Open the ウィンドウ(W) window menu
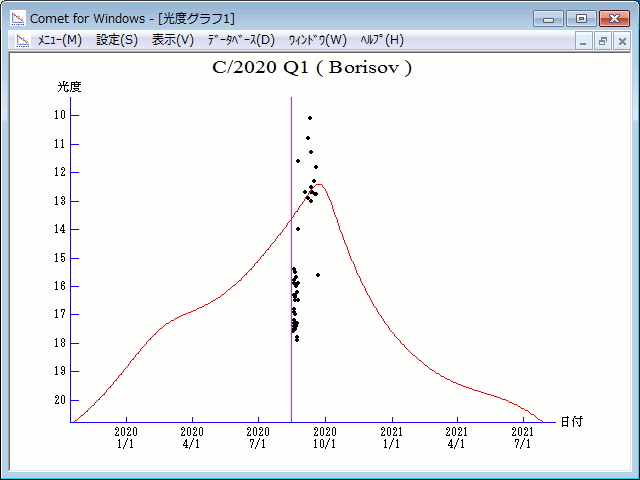The width and height of the screenshot is (640, 480). (318, 40)
